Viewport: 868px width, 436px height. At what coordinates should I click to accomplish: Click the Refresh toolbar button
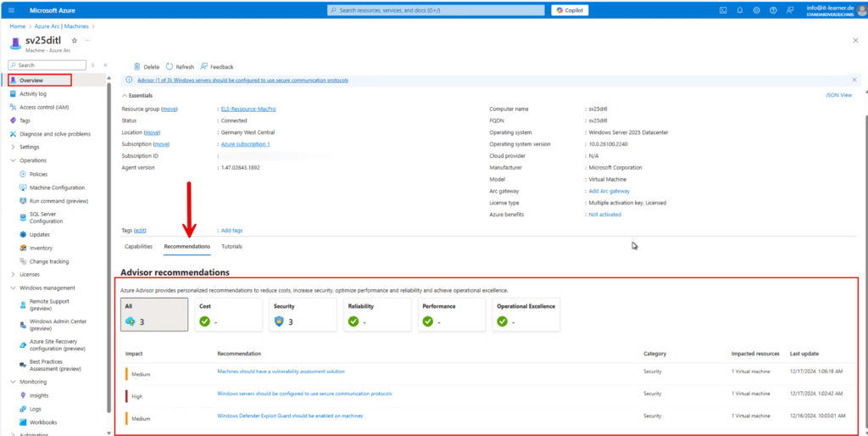(x=180, y=66)
